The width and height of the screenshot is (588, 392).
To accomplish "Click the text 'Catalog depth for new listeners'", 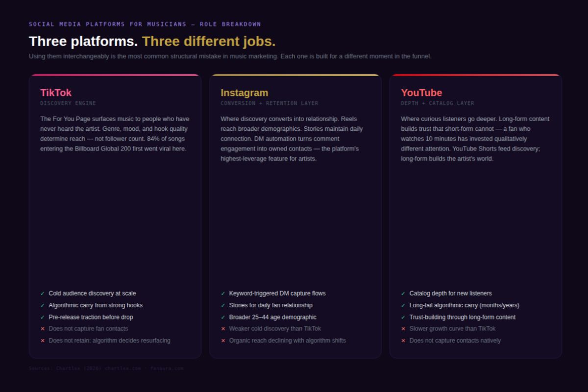I will click(x=450, y=294).
